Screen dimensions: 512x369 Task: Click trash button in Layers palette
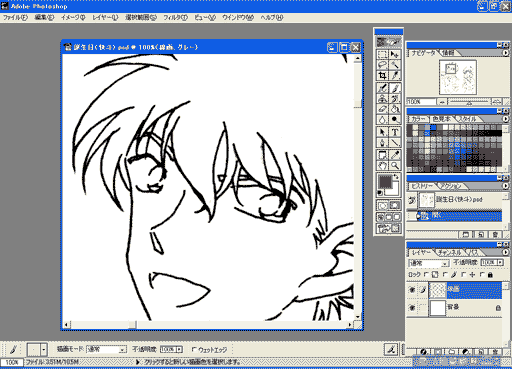click(x=496, y=352)
